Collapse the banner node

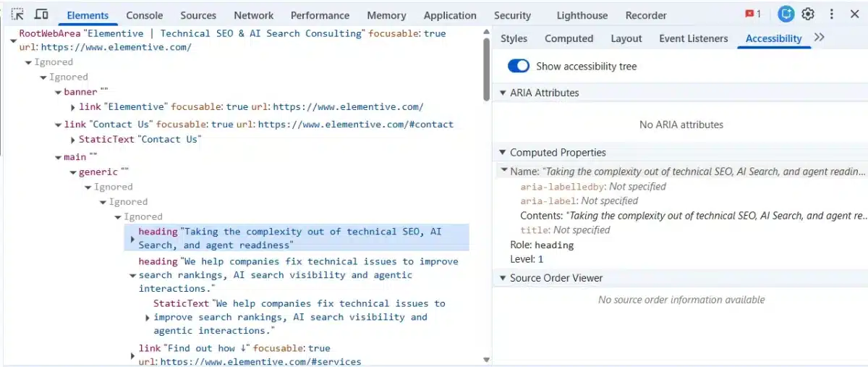[58, 92]
